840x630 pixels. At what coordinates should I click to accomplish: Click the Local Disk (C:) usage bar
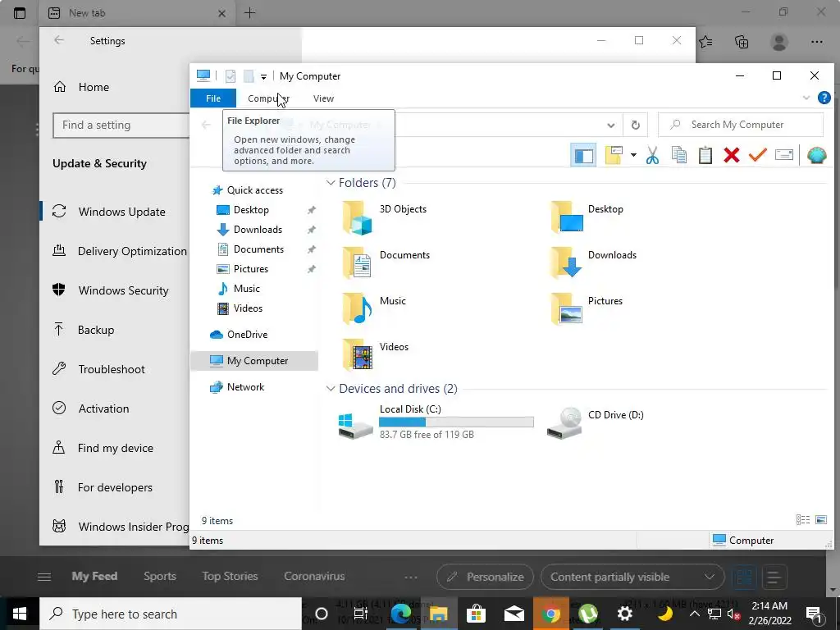[x=456, y=422]
